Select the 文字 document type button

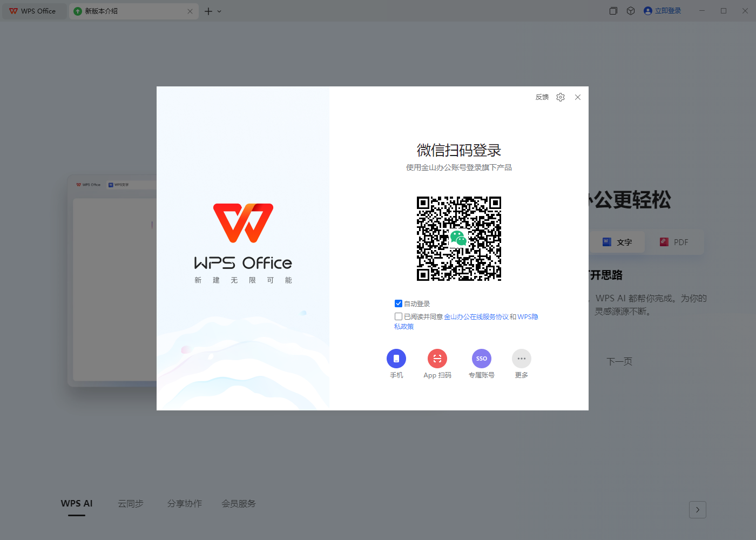(617, 242)
